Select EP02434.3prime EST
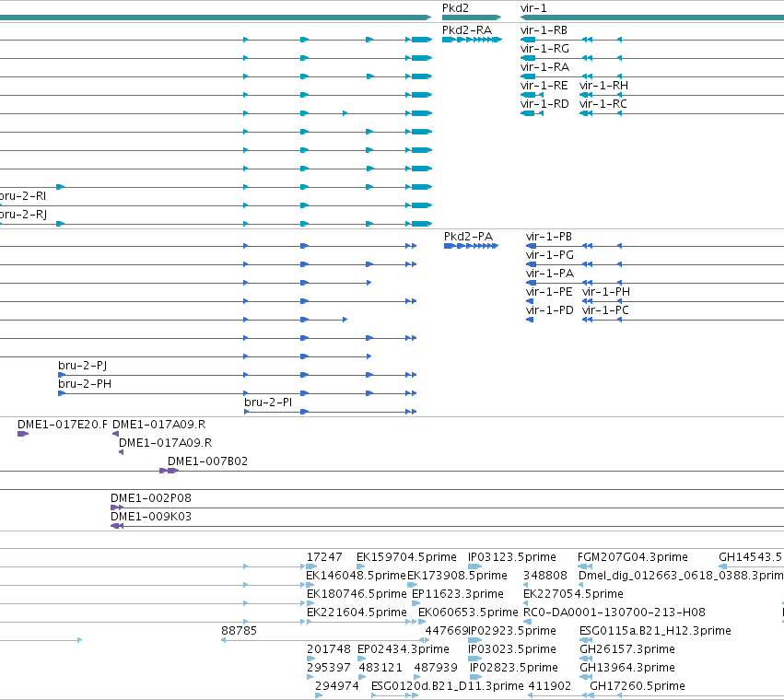Screen dimensions: 784x700 point(403,649)
